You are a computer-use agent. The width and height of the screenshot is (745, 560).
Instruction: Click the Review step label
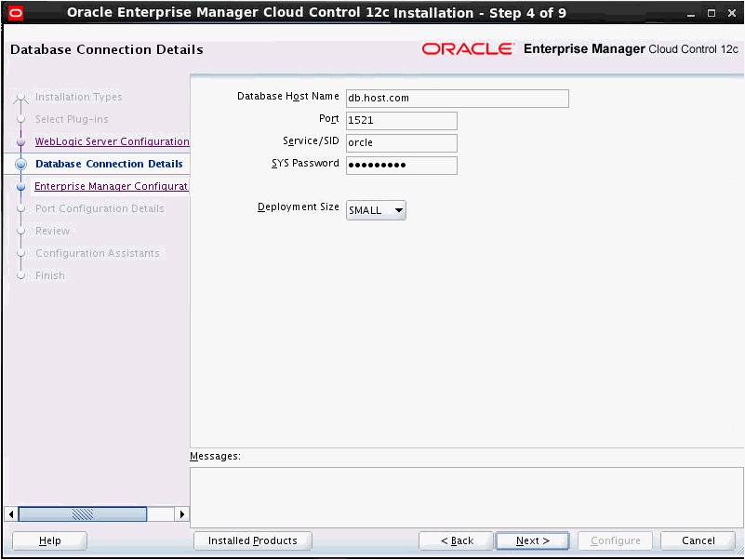coord(53,231)
